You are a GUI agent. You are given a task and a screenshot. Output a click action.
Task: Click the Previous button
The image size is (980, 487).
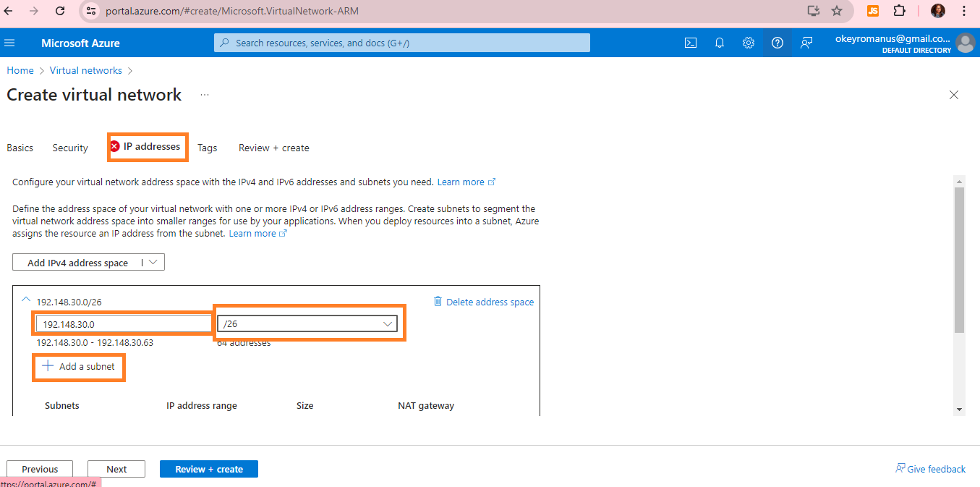pos(40,469)
